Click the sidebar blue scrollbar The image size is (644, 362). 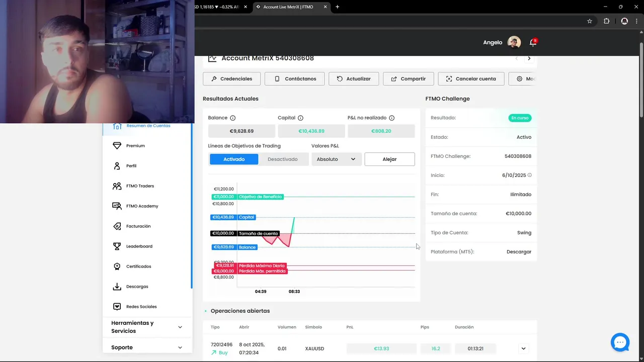click(x=191, y=206)
